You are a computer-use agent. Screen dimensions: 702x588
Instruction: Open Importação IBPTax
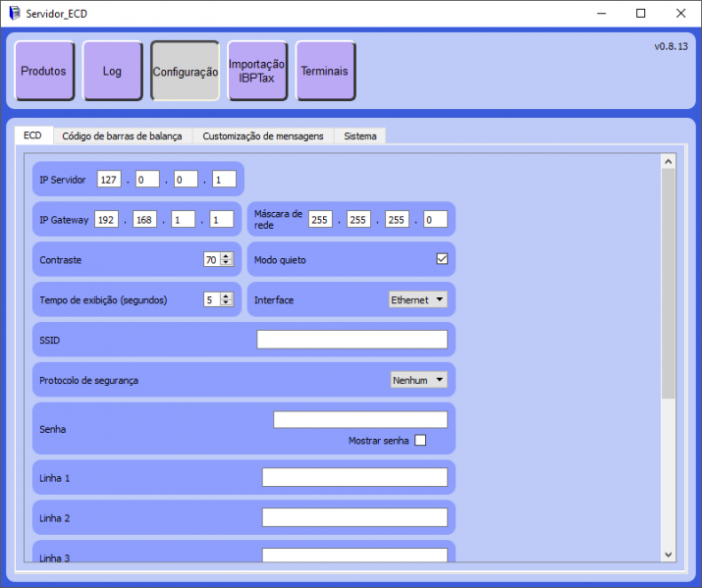257,71
